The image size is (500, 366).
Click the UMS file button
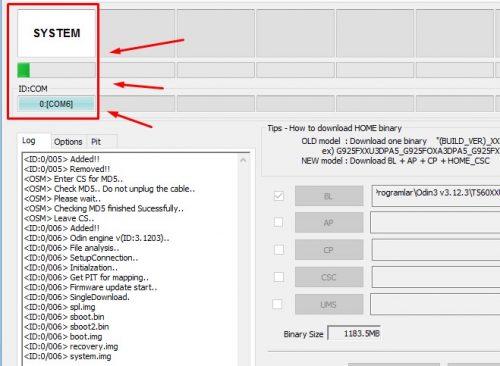329,304
